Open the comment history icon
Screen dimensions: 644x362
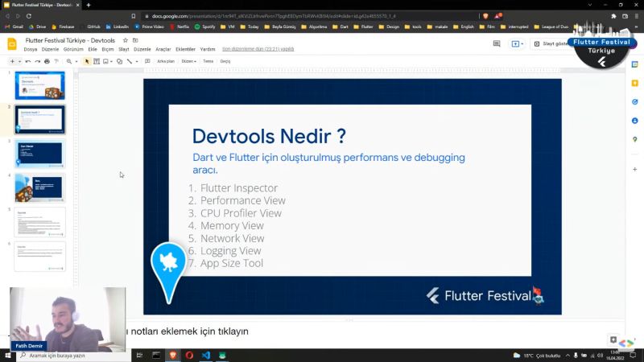pos(497,43)
